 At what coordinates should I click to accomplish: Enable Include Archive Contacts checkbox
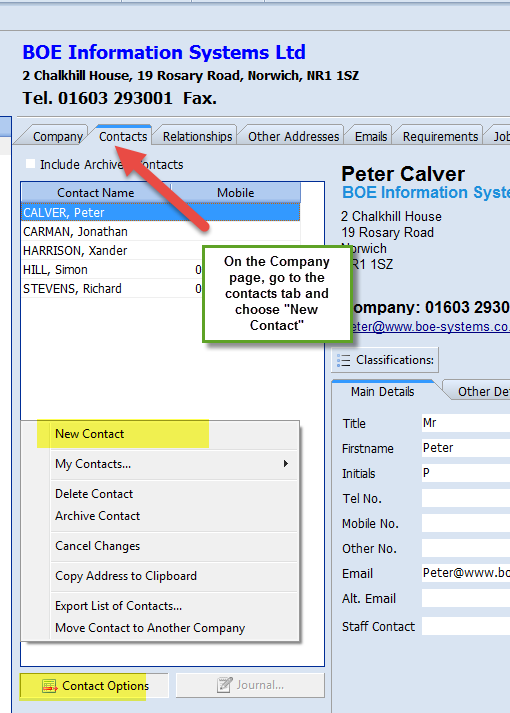(30, 164)
